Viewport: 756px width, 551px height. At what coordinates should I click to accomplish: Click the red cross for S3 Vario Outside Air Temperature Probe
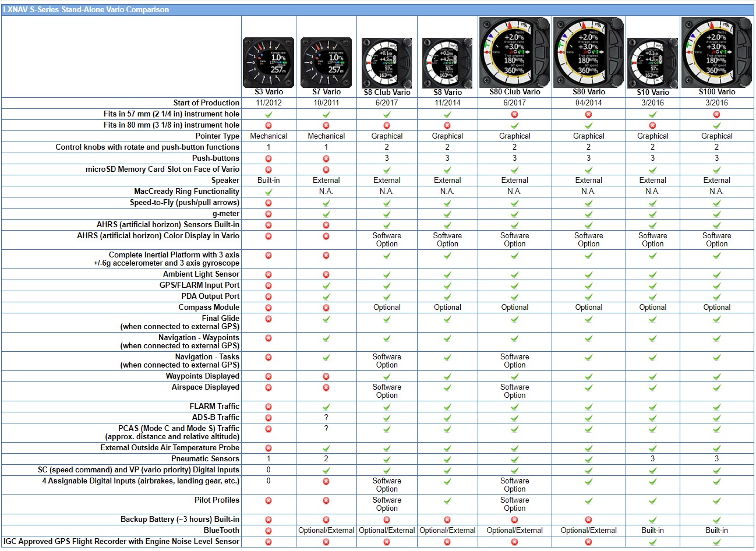(269, 448)
